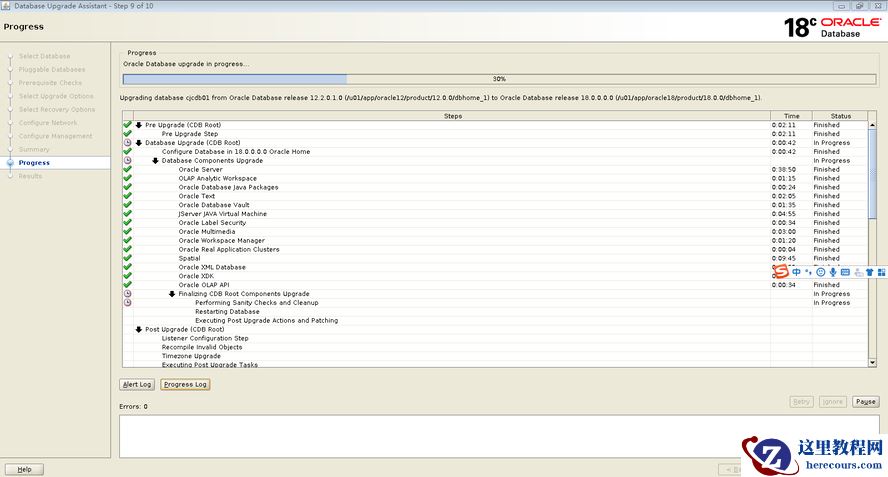Go to Results step in sidebar
This screenshot has width=888, height=477.
click(x=30, y=176)
